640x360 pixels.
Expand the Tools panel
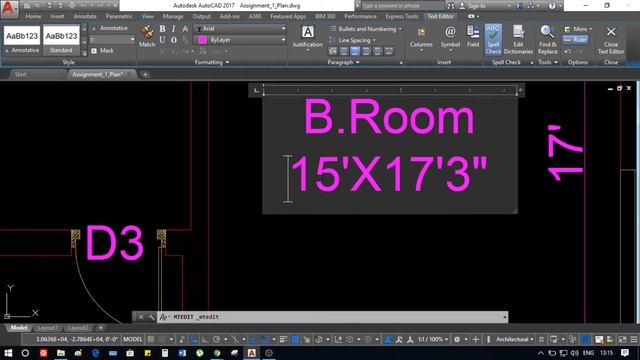pos(547,62)
